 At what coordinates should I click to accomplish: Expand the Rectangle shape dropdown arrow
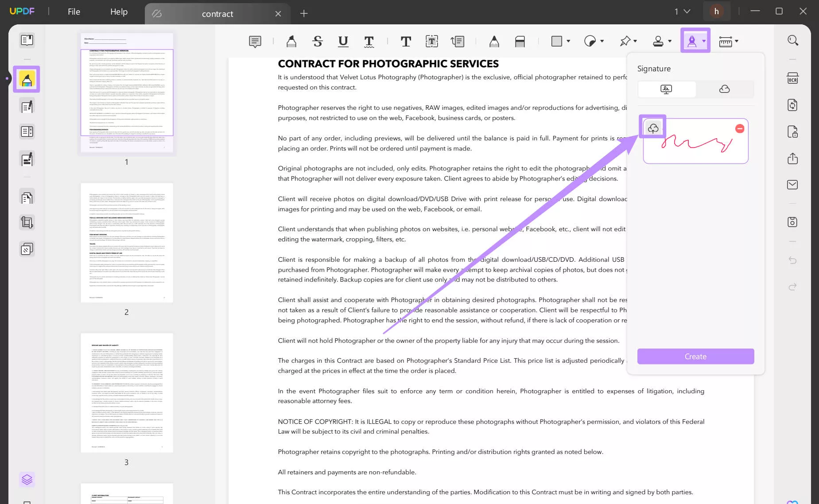(568, 41)
